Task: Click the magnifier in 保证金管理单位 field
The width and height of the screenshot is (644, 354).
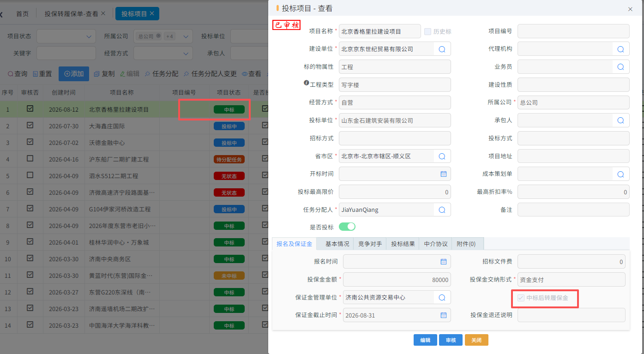Action: [x=442, y=298]
